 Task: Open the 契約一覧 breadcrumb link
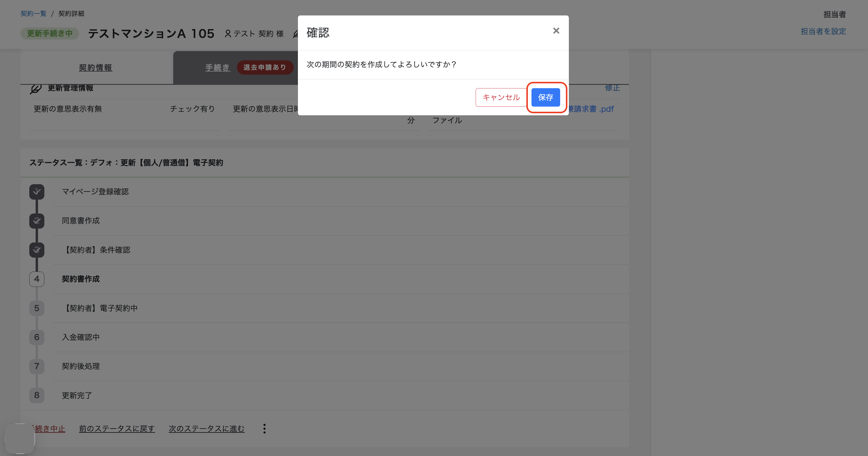click(x=34, y=14)
